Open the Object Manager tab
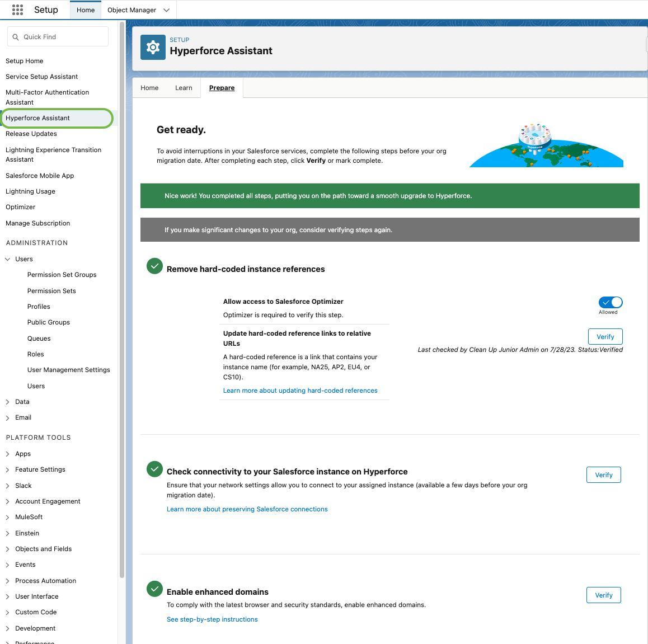648x644 pixels. pyautogui.click(x=132, y=10)
